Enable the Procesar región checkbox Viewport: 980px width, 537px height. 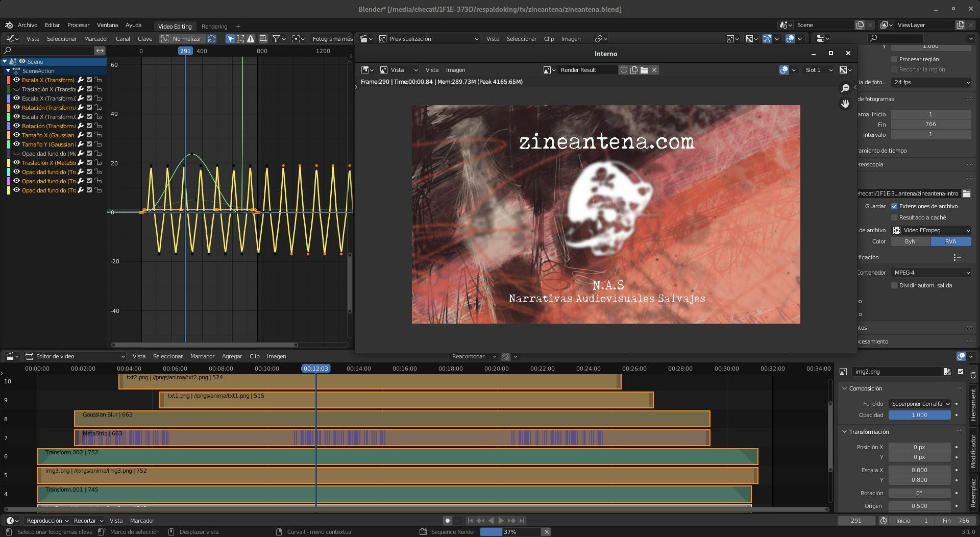894,59
